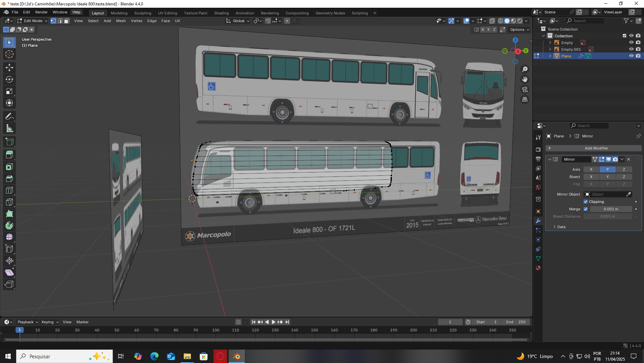Click the Merge distance 0.001 m field
644x363 pixels.
tap(611, 209)
